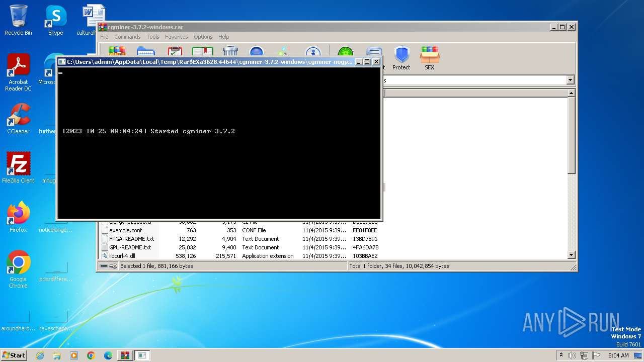
Task: Select GPU-README.txt in the WinRAR list
Action: pyautogui.click(x=130, y=247)
